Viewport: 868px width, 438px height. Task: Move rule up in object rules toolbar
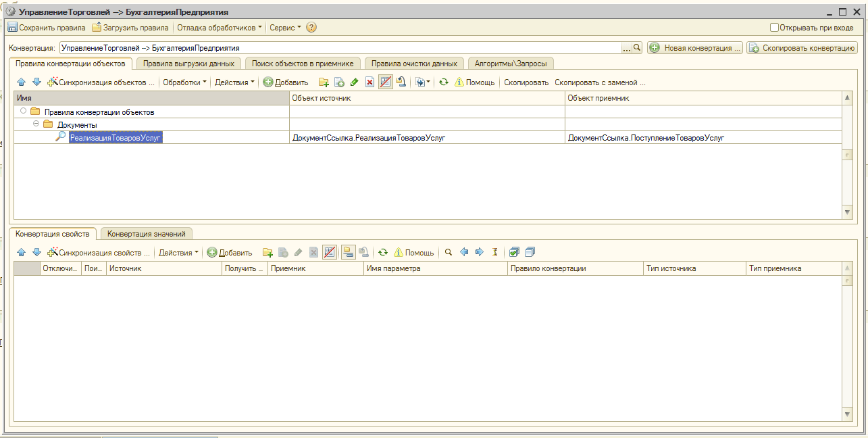[21, 82]
